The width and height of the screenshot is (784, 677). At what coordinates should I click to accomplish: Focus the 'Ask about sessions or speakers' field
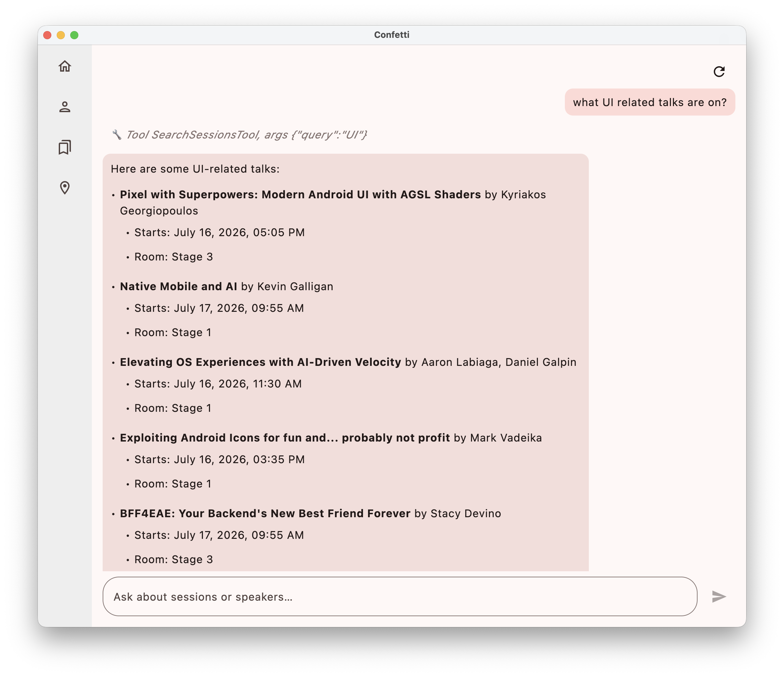click(x=400, y=596)
